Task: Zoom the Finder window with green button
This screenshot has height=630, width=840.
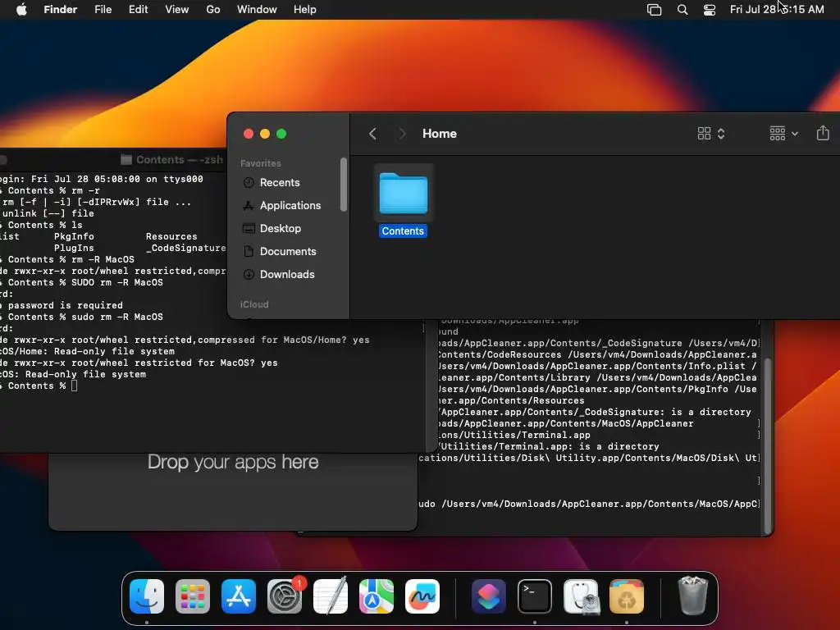Action: tap(281, 134)
